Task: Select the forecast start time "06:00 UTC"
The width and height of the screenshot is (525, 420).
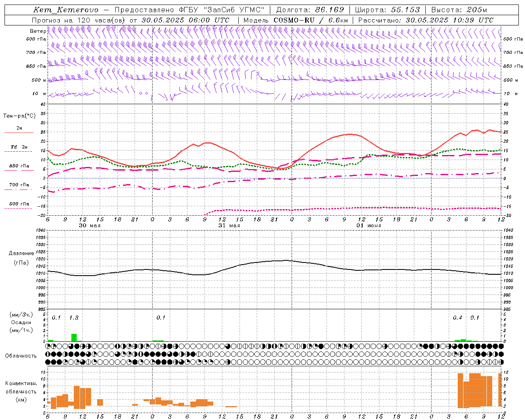Action: pos(209,20)
